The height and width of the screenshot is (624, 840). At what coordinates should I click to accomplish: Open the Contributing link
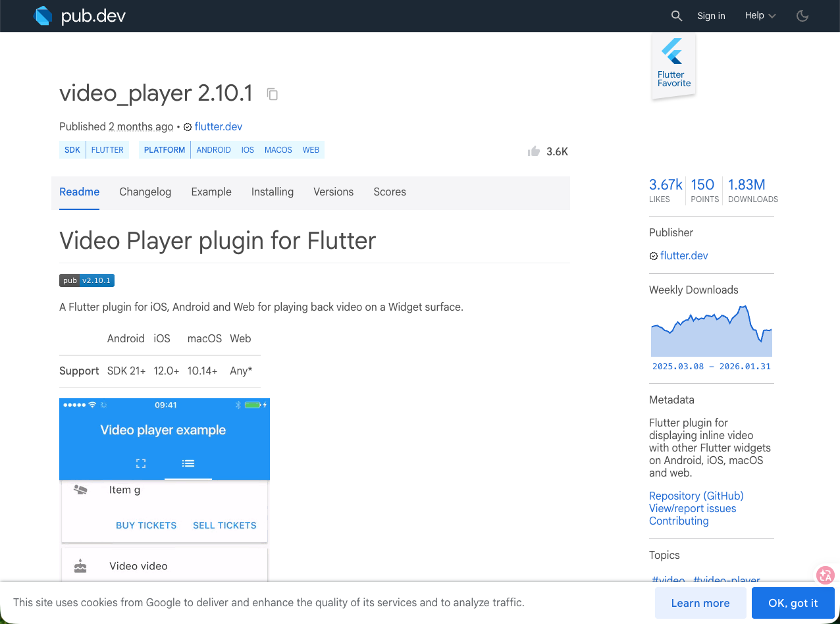[679, 521]
